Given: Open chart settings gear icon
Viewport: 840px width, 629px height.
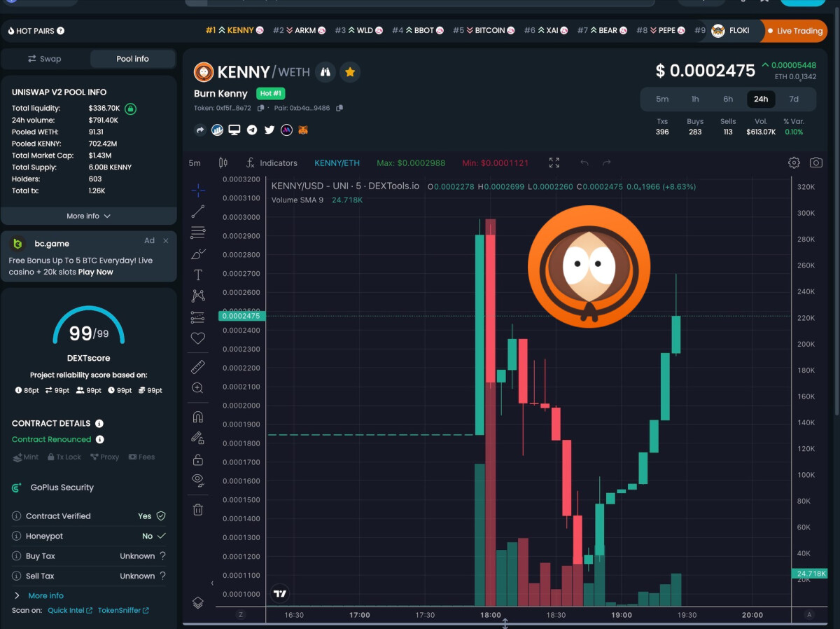Looking at the screenshot, I should tap(794, 163).
